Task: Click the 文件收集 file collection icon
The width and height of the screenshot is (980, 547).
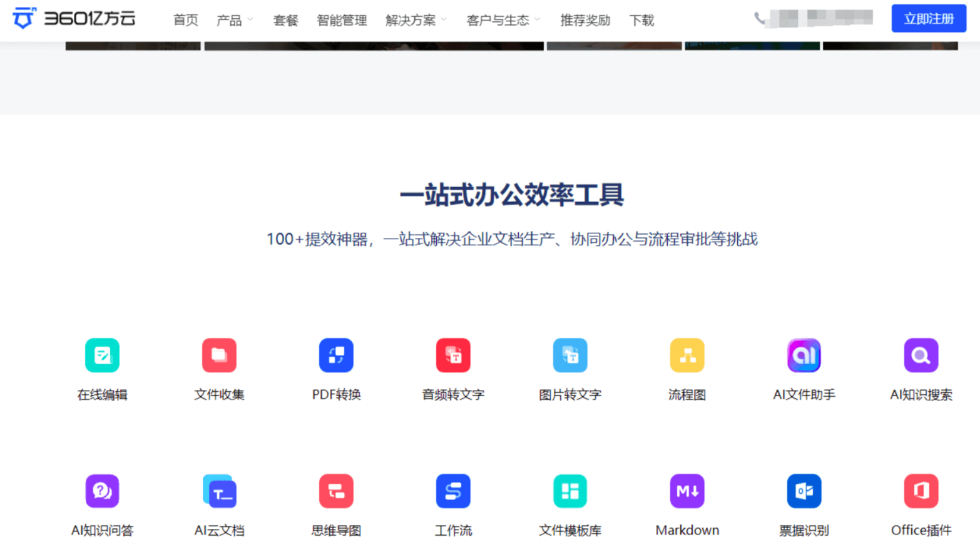Action: 219,355
